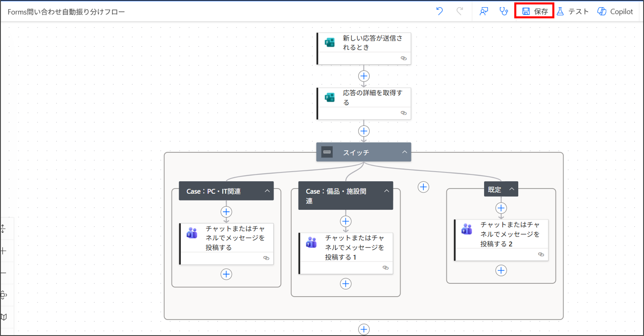Add a new case with plus button

point(423,187)
